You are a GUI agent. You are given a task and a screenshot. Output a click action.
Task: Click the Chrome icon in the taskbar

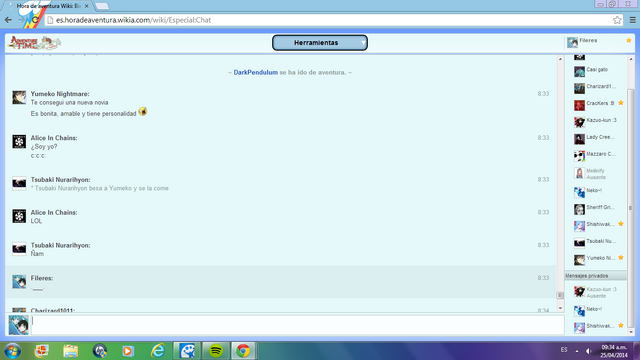(243, 351)
